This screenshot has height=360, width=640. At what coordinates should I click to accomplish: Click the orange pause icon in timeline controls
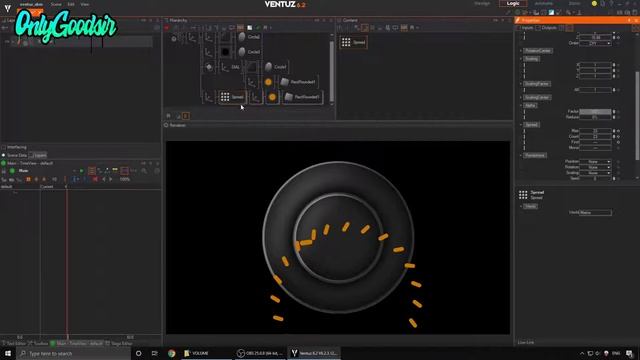pos(28,179)
